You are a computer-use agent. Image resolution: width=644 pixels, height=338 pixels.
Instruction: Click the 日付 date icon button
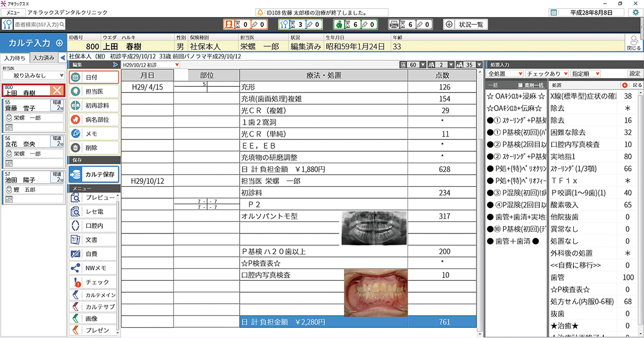coord(76,77)
